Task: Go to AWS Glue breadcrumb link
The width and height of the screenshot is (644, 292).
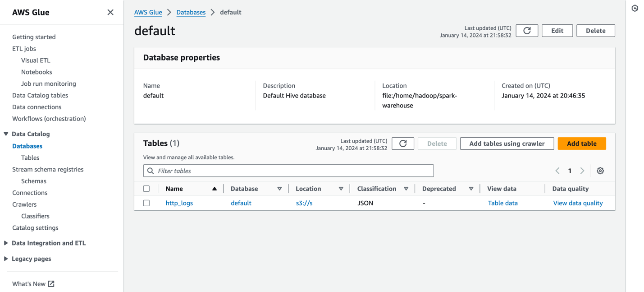Action: (148, 12)
